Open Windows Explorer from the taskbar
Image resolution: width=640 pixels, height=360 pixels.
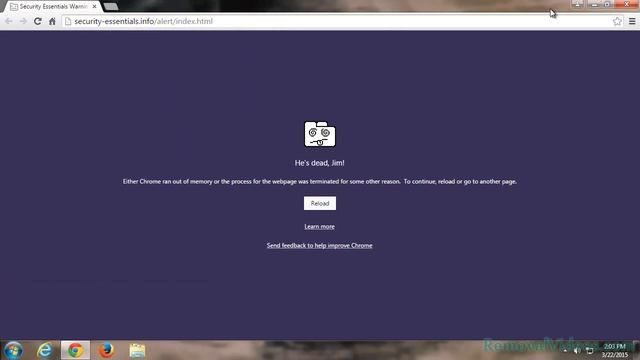point(137,350)
